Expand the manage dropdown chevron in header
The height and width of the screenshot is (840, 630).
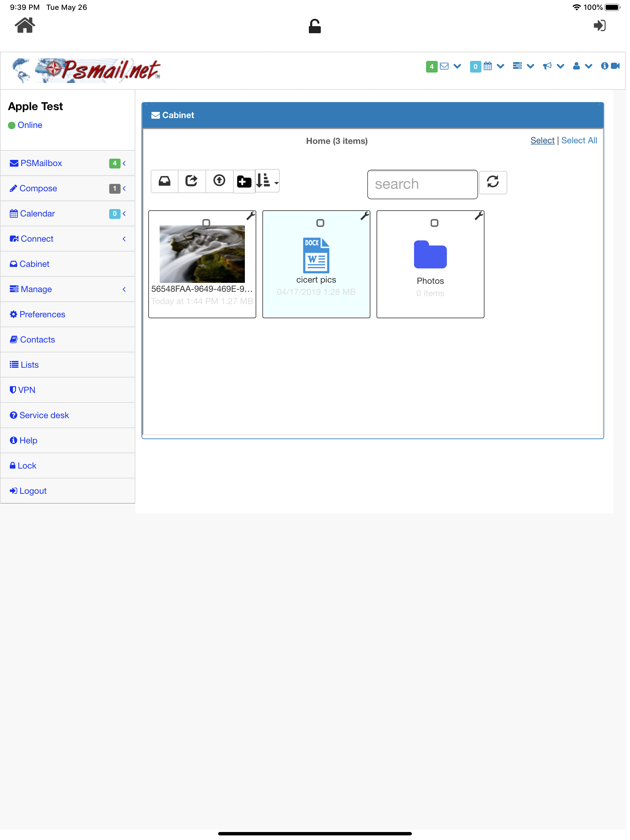tap(530, 66)
